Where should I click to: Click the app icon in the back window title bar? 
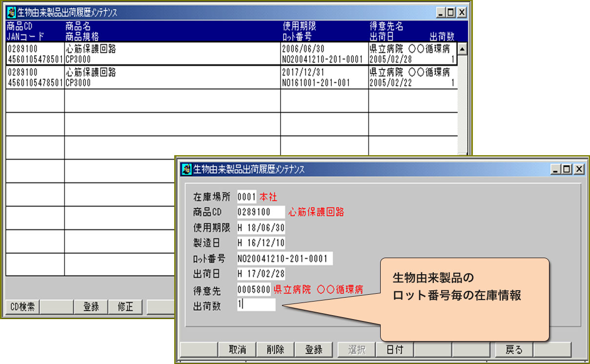coord(11,13)
